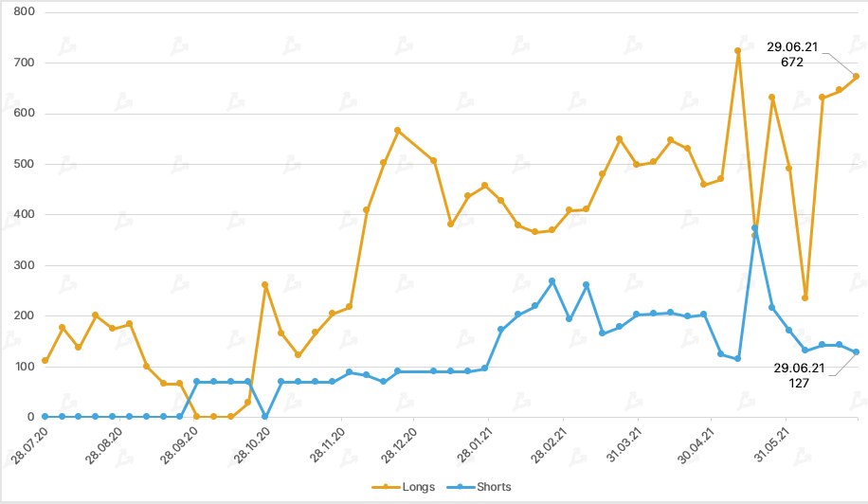This screenshot has height=504, width=868.
Task: Select the 29.06.21 672 data label
Action: [792, 55]
